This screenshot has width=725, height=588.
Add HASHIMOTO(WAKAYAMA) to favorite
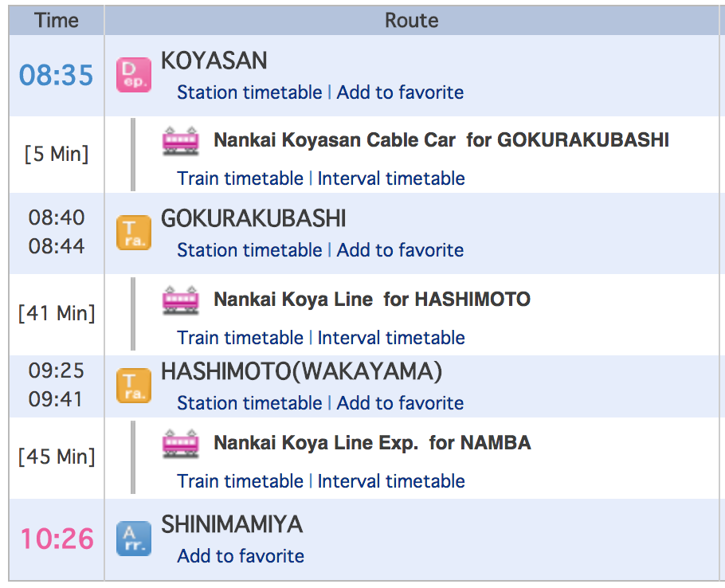400,403
